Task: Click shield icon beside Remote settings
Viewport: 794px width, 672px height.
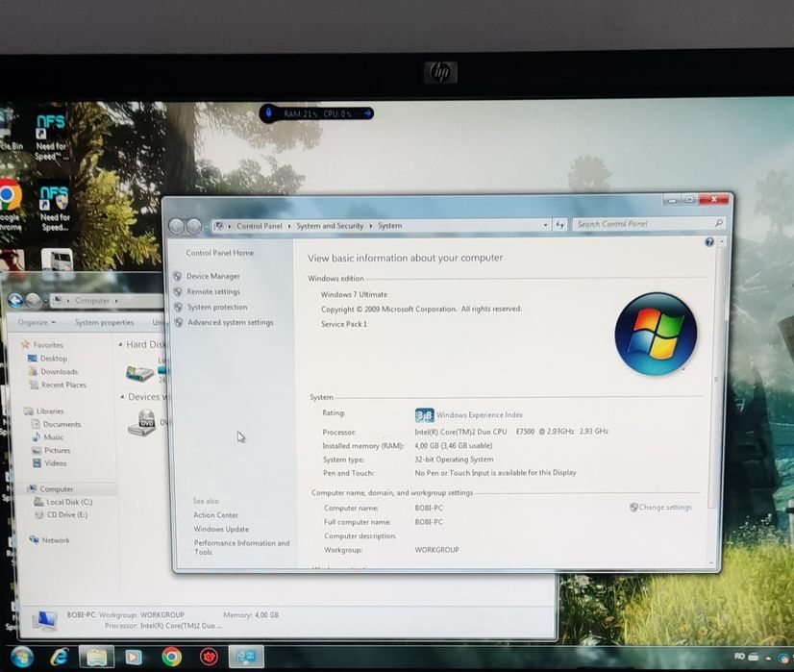Action: click(178, 292)
